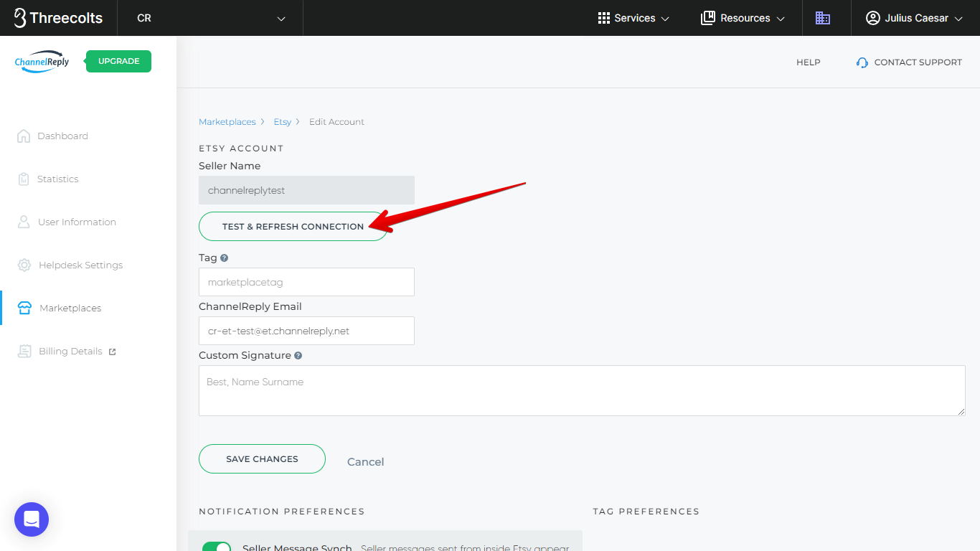Click the Custom Signature text area

[x=582, y=390]
